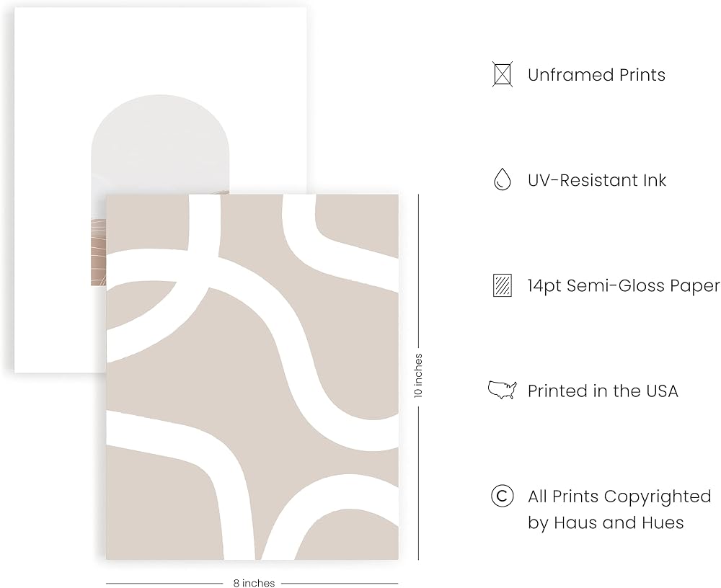Select the "by Haus and Hues" text
The image size is (721, 588).
(x=606, y=522)
